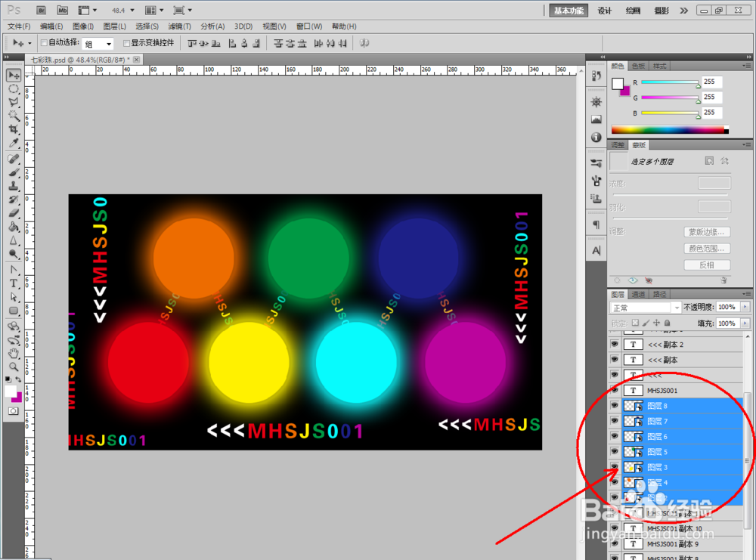Viewport: 756px width, 560px height.
Task: Select the Polygonal Lasso tool
Action: (x=14, y=102)
